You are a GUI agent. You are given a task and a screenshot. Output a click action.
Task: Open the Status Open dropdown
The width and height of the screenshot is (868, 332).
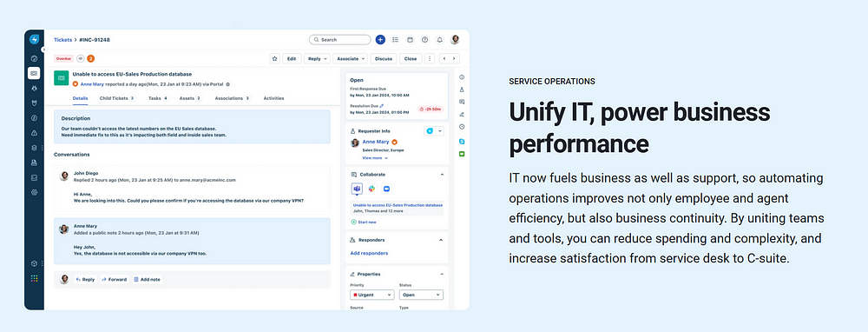tap(421, 295)
